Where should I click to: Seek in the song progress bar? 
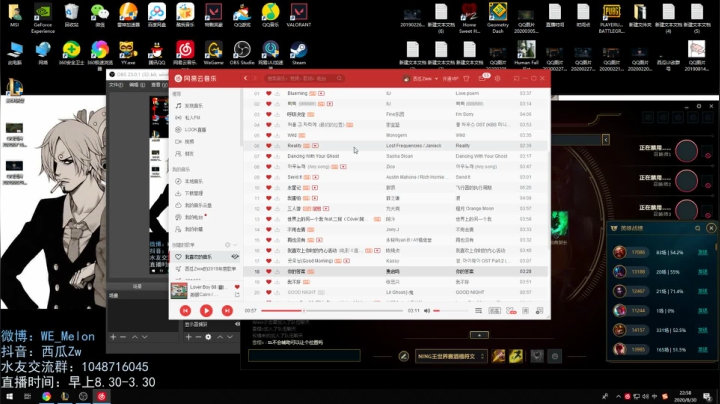pyautogui.click(x=332, y=311)
